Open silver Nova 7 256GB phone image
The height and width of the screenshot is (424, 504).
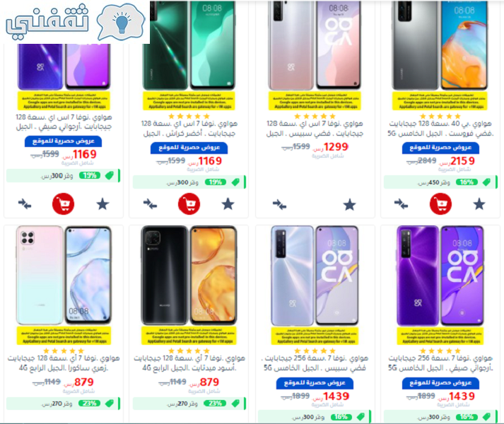coord(315,276)
